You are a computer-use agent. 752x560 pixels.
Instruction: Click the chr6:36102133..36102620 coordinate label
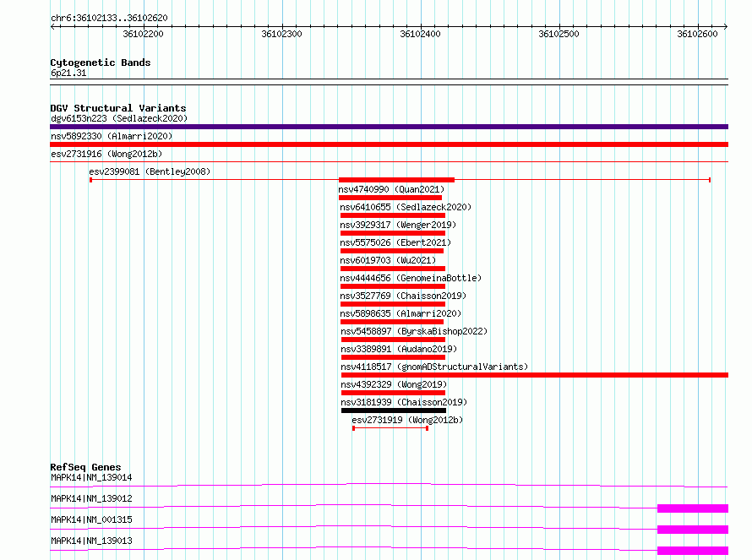point(109,18)
